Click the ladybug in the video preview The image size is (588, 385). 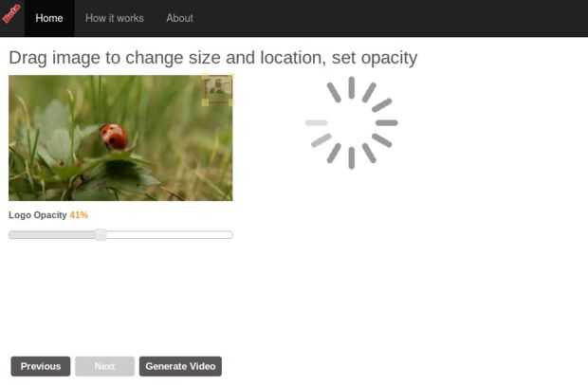click(113, 137)
